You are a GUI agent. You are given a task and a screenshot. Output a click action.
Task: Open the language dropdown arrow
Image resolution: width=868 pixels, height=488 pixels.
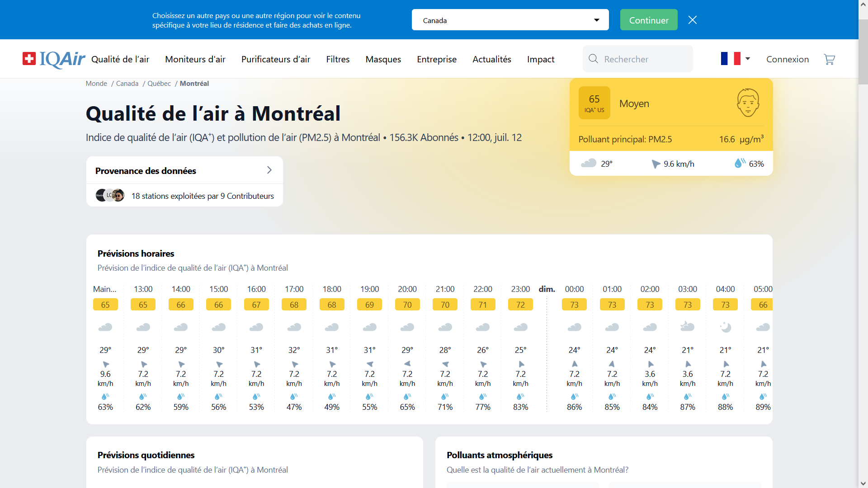pyautogui.click(x=748, y=59)
